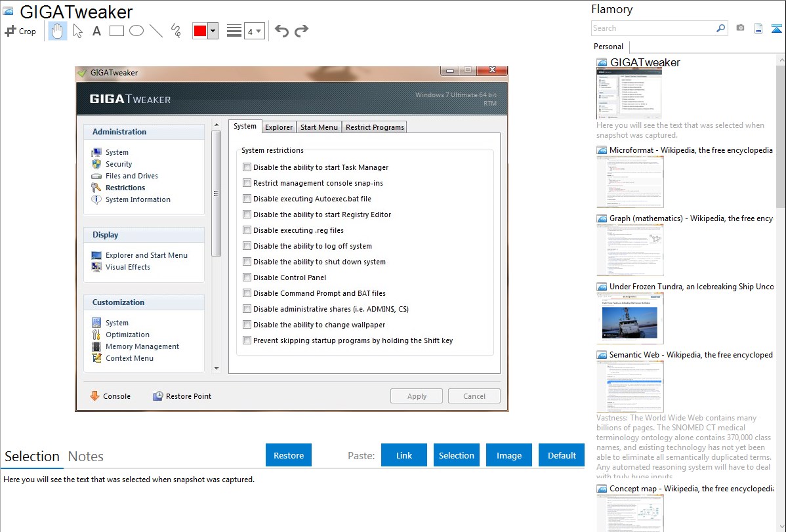The image size is (786, 532).
Task: Expand the line width dropdown
Action: 254,31
